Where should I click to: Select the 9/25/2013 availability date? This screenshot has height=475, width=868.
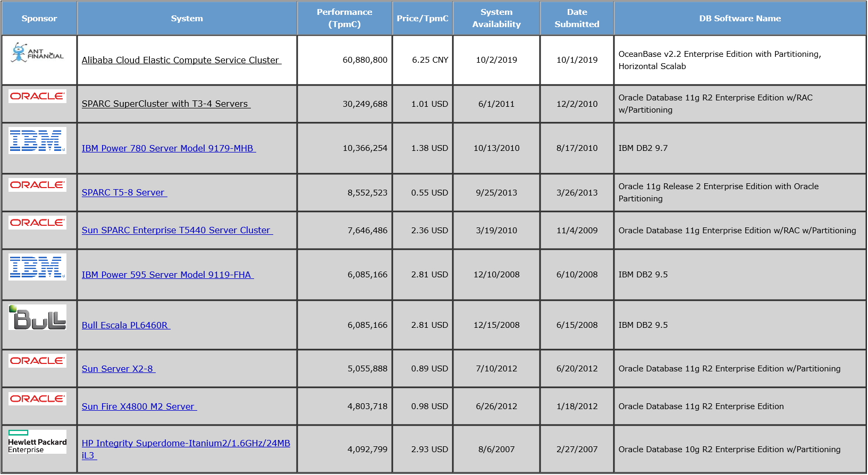coord(496,193)
